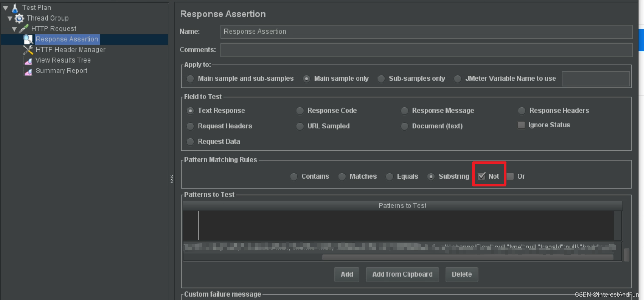
Task: Select Test Plan in the tree
Action: (x=37, y=8)
